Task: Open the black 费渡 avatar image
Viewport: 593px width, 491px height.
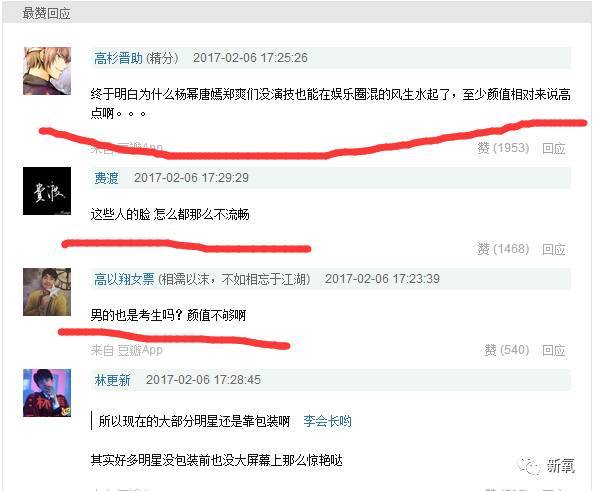Action: pos(47,191)
